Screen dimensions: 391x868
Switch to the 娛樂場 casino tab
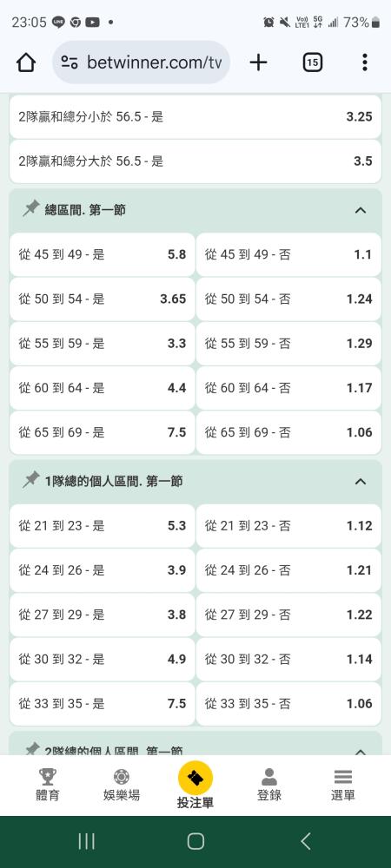[x=122, y=785]
